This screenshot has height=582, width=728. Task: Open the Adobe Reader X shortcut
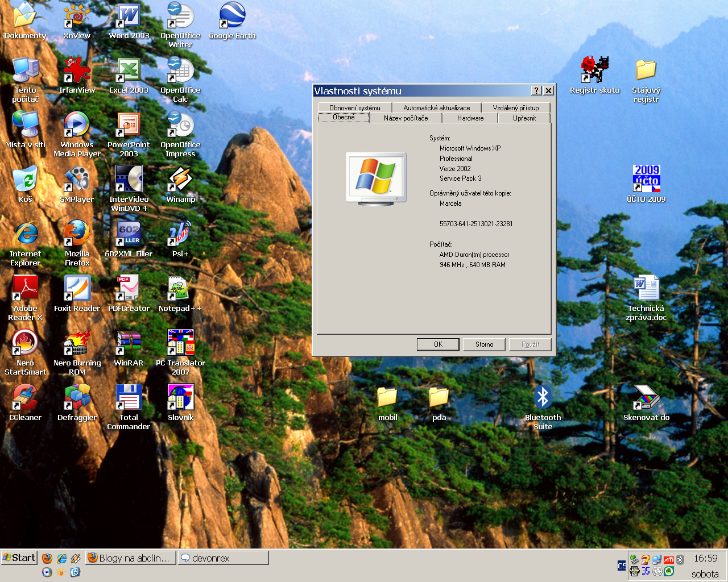coord(25,298)
